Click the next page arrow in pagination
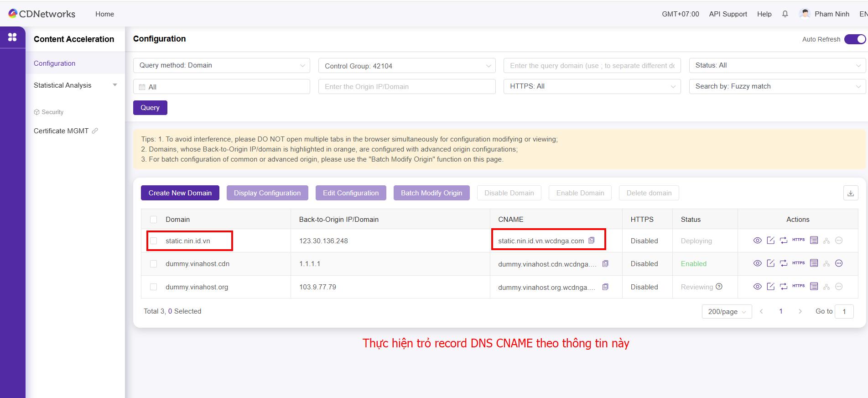Image resolution: width=868 pixels, height=398 pixels. click(x=800, y=311)
